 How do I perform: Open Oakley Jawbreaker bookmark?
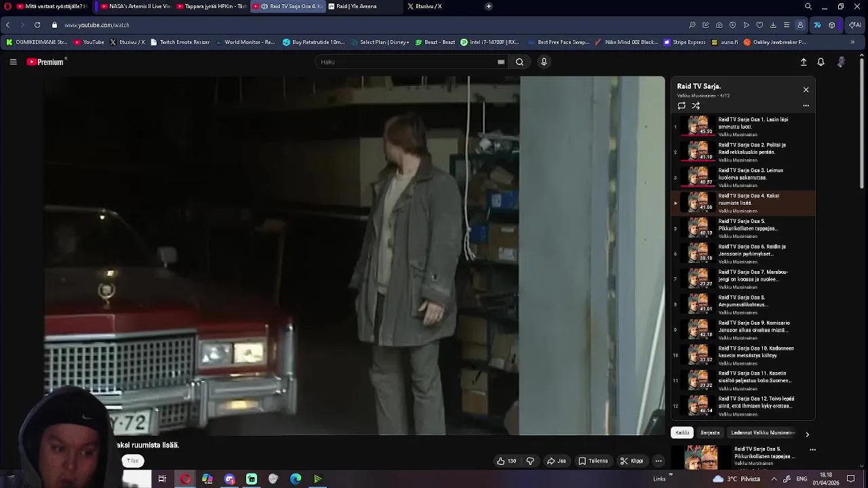pyautogui.click(x=774, y=42)
